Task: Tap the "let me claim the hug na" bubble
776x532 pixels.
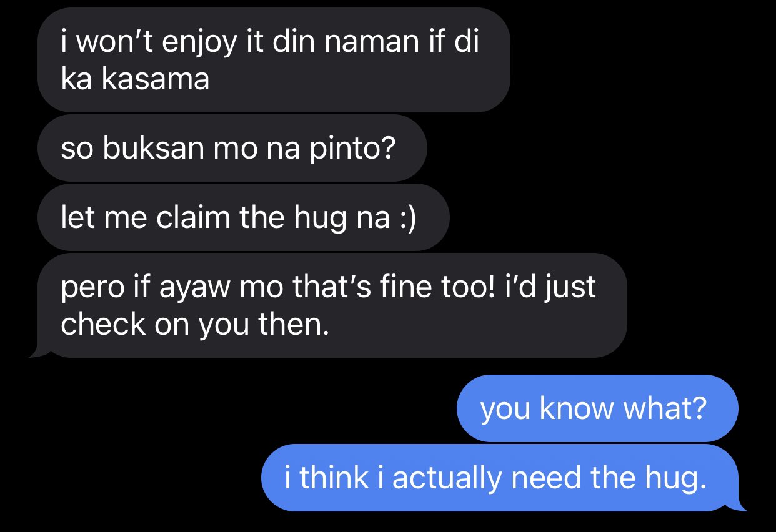Action: (x=243, y=218)
